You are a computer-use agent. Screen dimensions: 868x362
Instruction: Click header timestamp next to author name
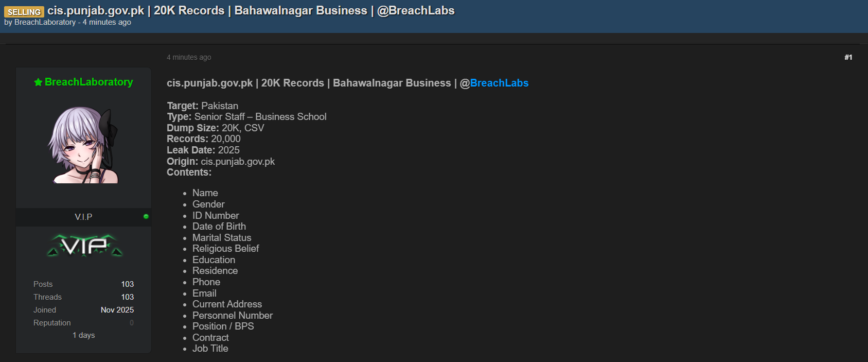(107, 22)
